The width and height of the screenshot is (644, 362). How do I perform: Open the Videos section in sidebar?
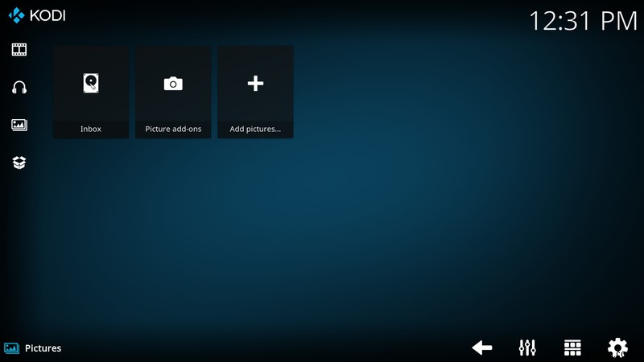coord(19,50)
